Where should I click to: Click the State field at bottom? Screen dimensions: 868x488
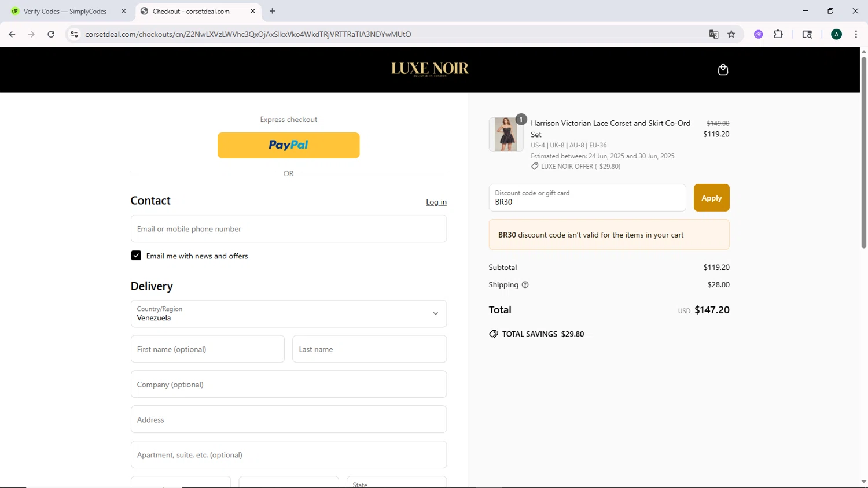click(396, 482)
